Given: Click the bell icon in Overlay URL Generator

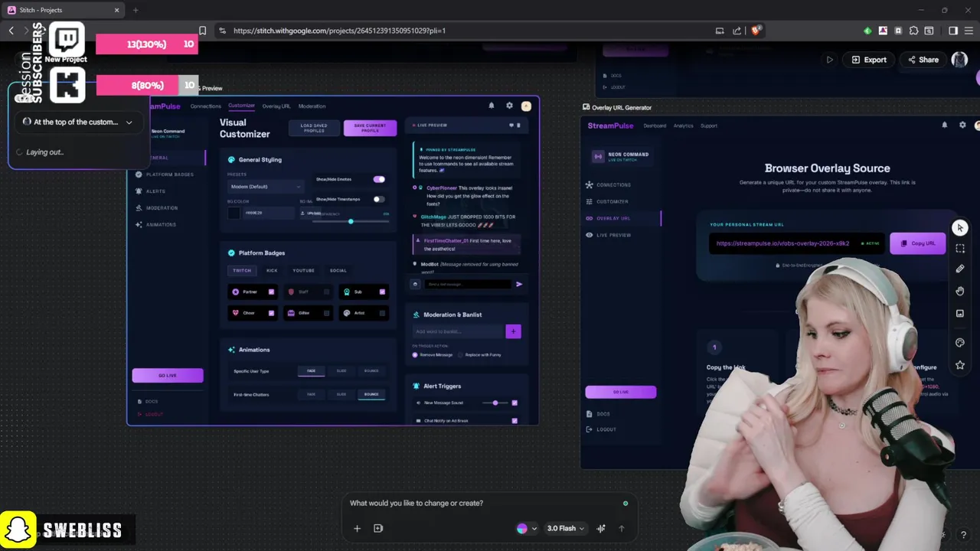Looking at the screenshot, I should 944,125.
